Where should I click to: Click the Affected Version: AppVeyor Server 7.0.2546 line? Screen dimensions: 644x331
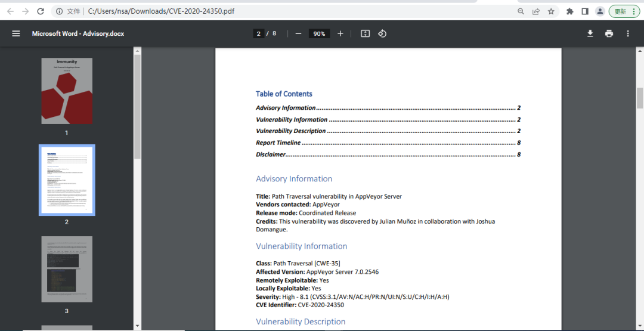coord(317,272)
